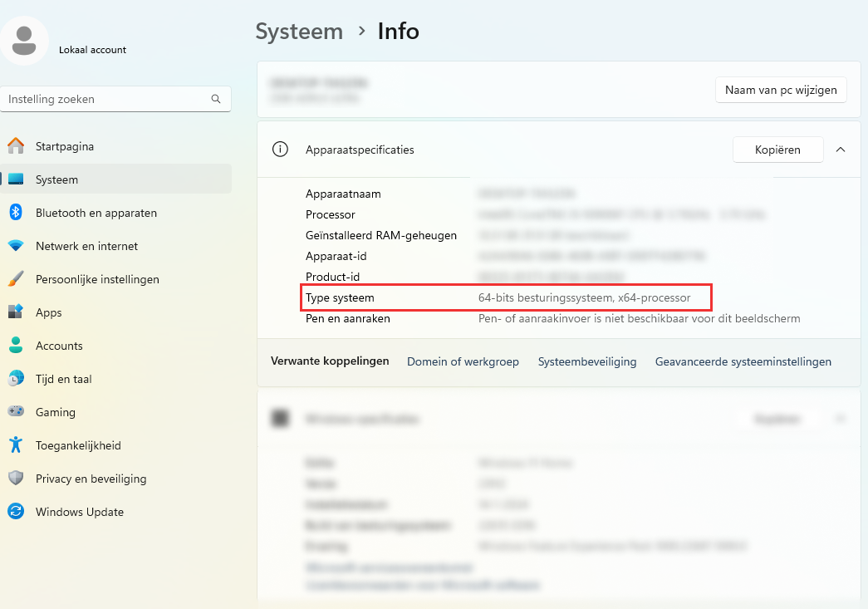The height and width of the screenshot is (609, 868).
Task: Open the Systeembeveiliging link
Action: click(x=587, y=361)
